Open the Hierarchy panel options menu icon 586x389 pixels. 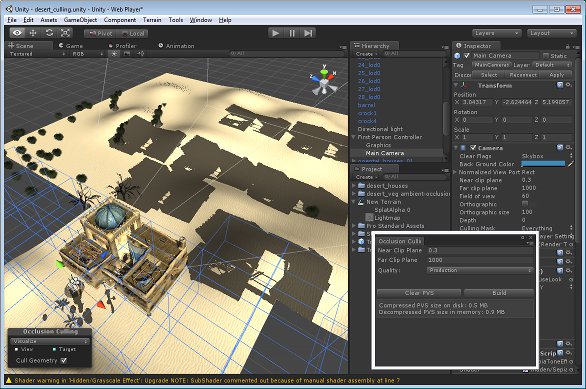pyautogui.click(x=445, y=47)
